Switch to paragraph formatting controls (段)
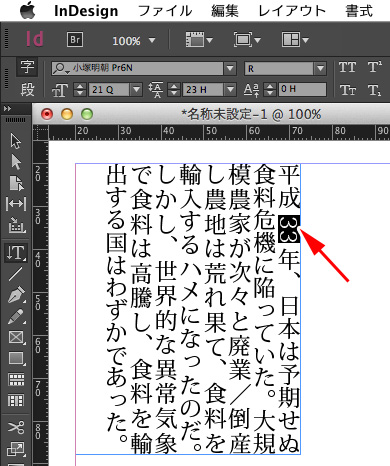390x466 pixels. coord(27,89)
